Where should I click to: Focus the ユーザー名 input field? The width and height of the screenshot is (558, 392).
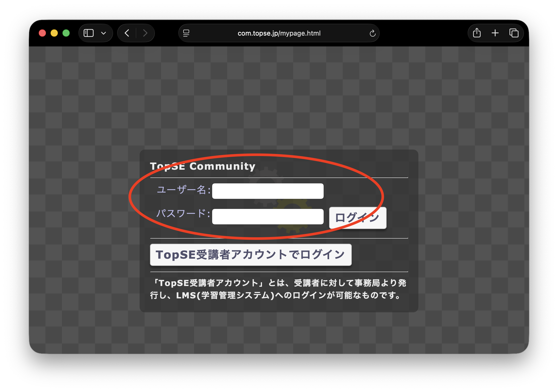(267, 191)
